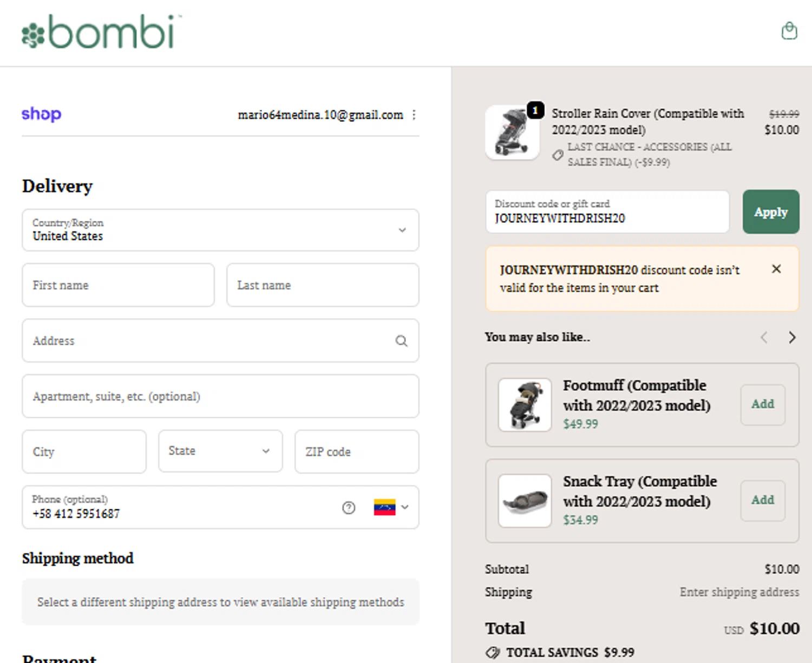Click the Stroller Rain Cover thumbnail
Screen dimensions: 812x663
(512, 133)
